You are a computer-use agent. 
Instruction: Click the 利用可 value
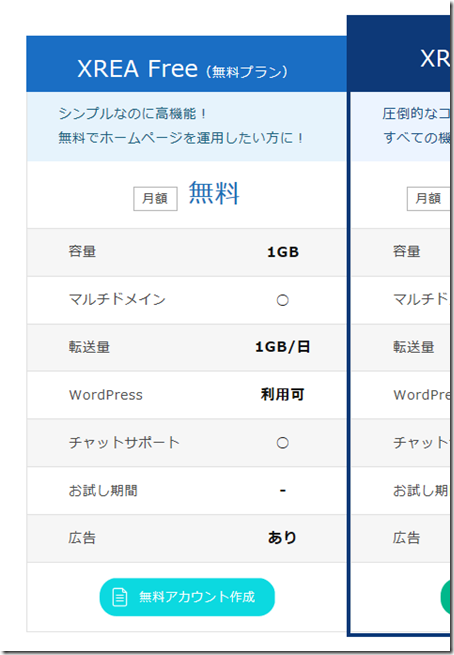point(283,394)
